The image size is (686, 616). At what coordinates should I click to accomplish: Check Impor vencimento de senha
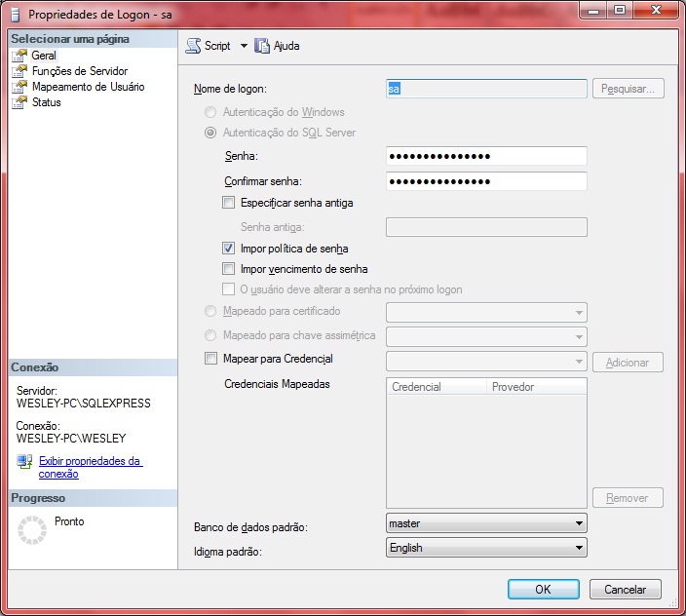click(229, 269)
